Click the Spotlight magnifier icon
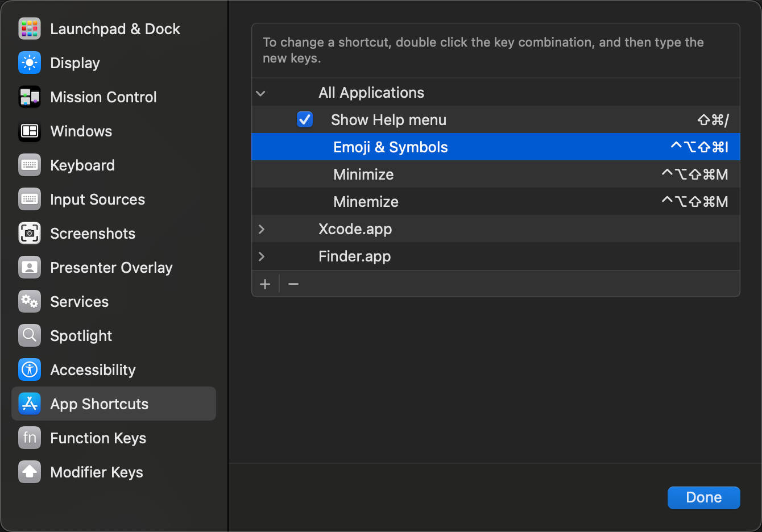This screenshot has height=532, width=762. (x=30, y=336)
